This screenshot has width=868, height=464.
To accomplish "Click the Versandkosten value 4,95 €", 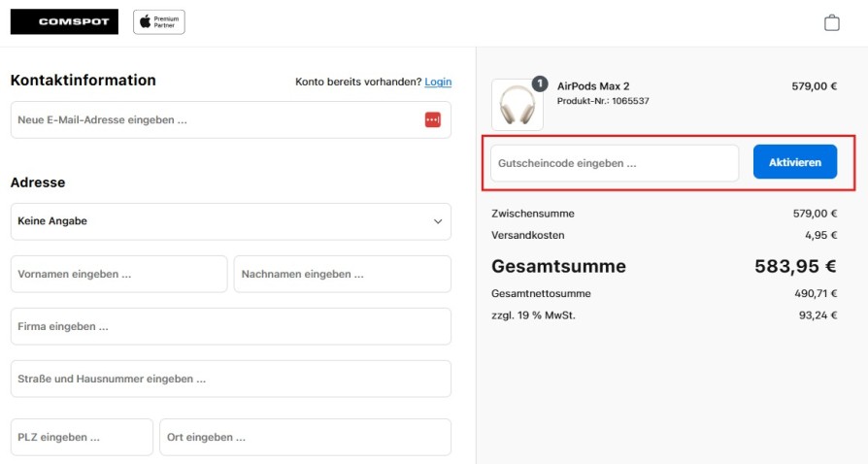I will pos(821,235).
